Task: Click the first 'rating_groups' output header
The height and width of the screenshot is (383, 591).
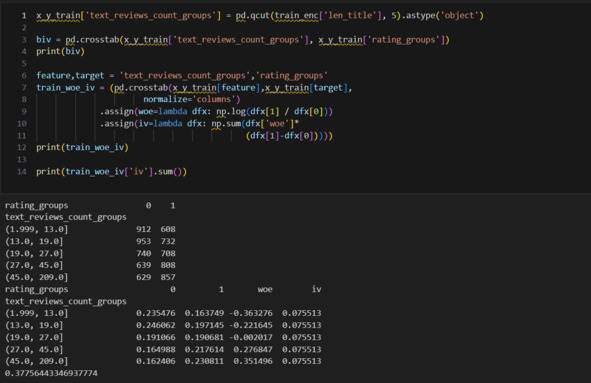Action: 37,205
